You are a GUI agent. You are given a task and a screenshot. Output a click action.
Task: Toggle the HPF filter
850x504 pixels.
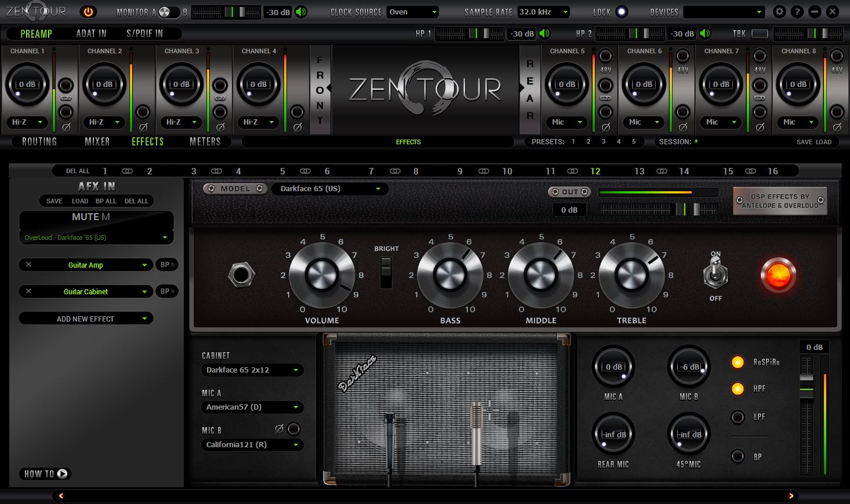[x=738, y=389]
